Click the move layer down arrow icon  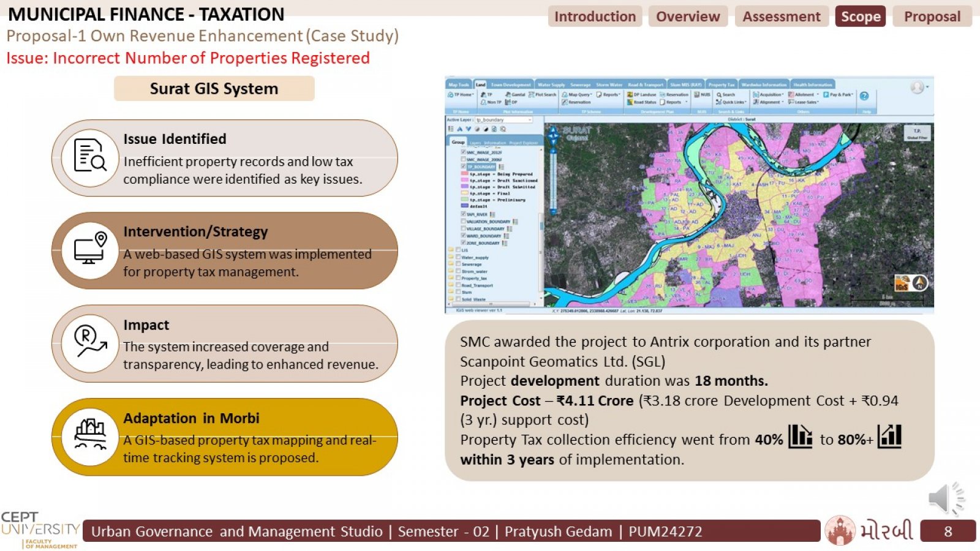click(x=468, y=129)
